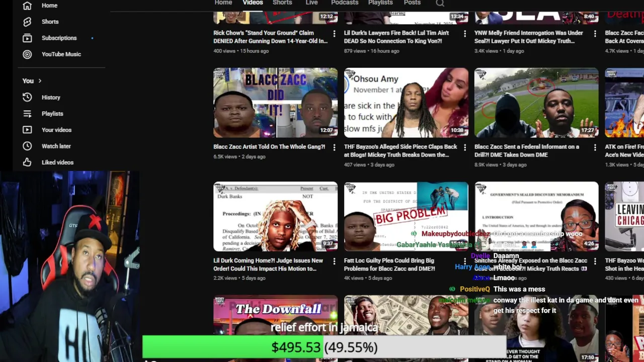Click the Liked videos thumbs-up icon
This screenshot has width=644, height=362.
(27, 162)
